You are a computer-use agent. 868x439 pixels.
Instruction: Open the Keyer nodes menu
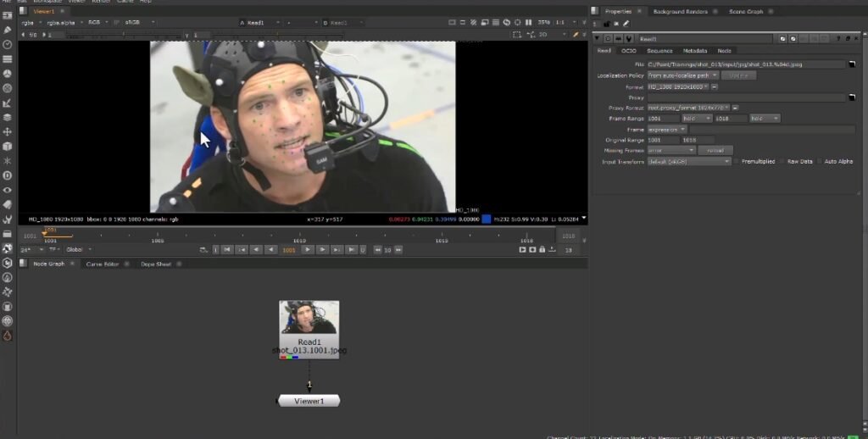7,103
